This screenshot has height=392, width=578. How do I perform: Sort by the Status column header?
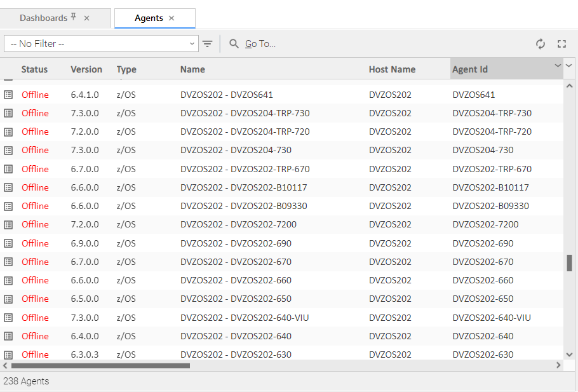coord(34,69)
